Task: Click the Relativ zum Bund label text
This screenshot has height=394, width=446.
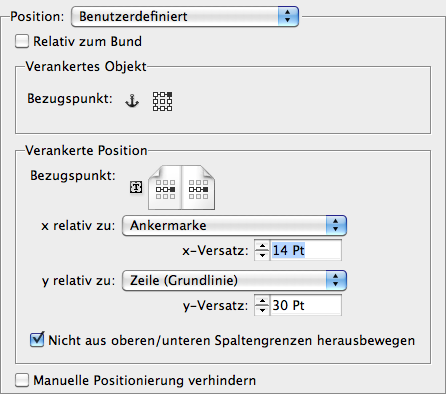Action: point(88,42)
